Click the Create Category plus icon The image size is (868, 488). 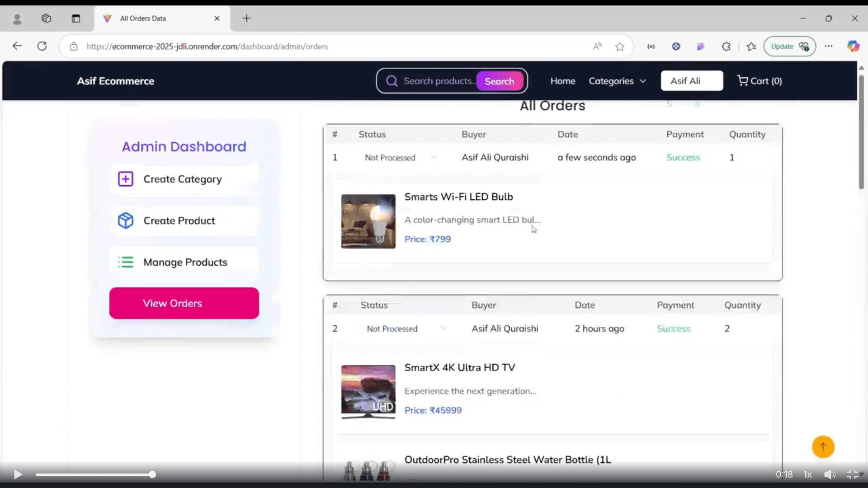coord(126,179)
